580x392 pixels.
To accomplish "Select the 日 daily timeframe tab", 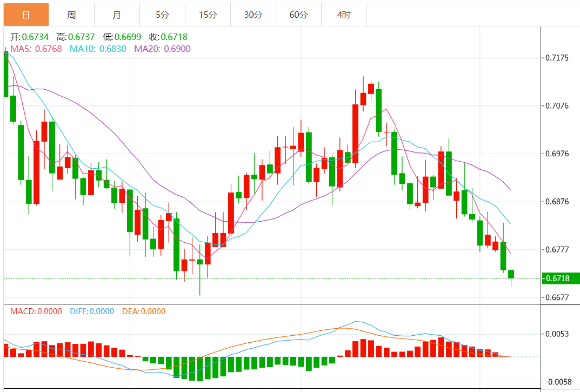I will pos(26,15).
